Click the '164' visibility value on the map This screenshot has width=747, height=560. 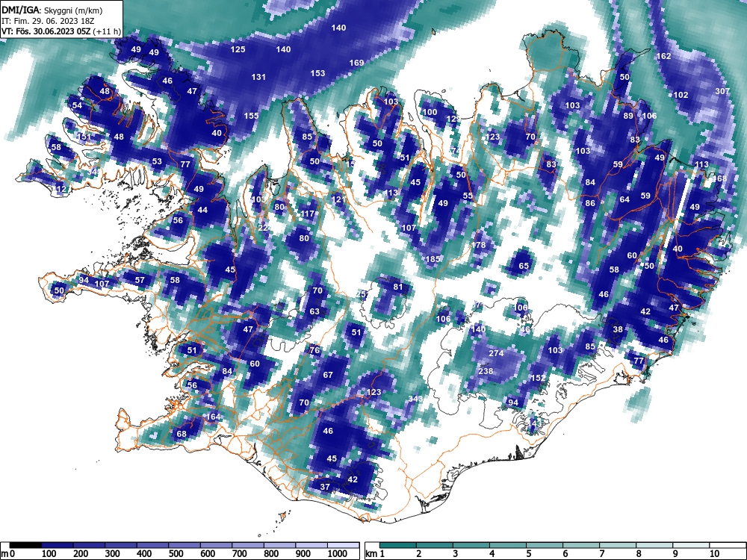pos(214,417)
